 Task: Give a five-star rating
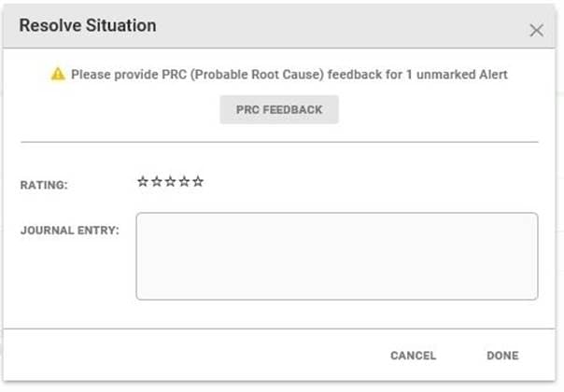pos(198,181)
